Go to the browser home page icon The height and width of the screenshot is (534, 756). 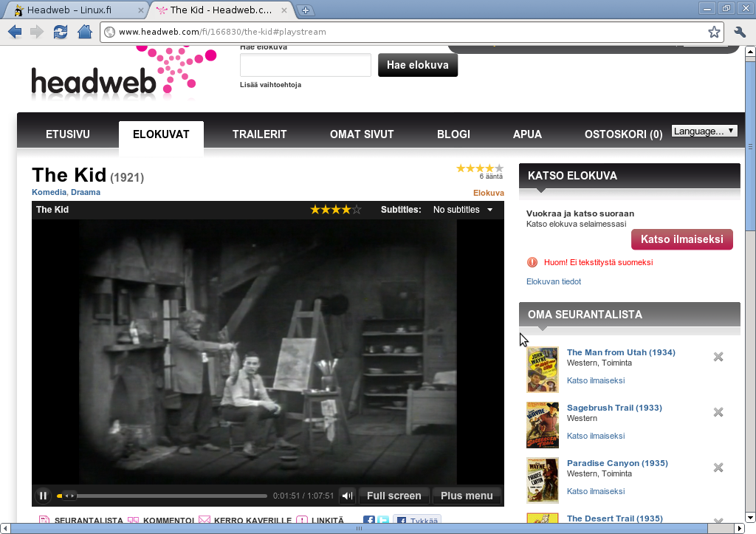(x=85, y=32)
